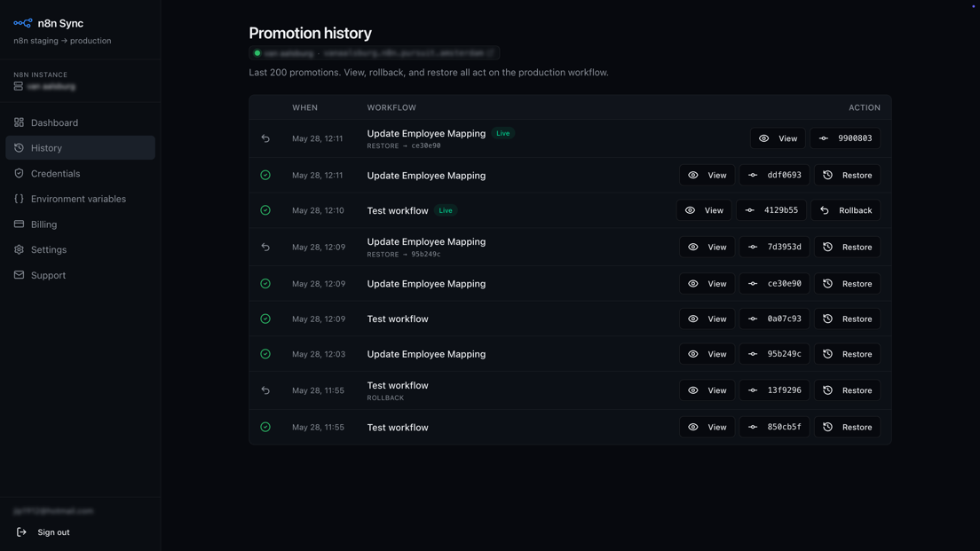This screenshot has height=551, width=980.
Task: View the promotion with commit 9900803
Action: click(778, 138)
